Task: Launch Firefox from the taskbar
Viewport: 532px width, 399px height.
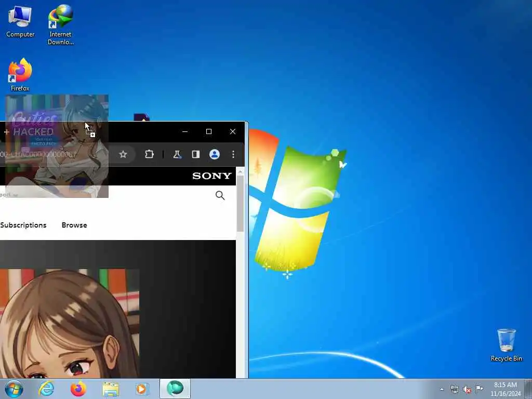Action: 78,389
